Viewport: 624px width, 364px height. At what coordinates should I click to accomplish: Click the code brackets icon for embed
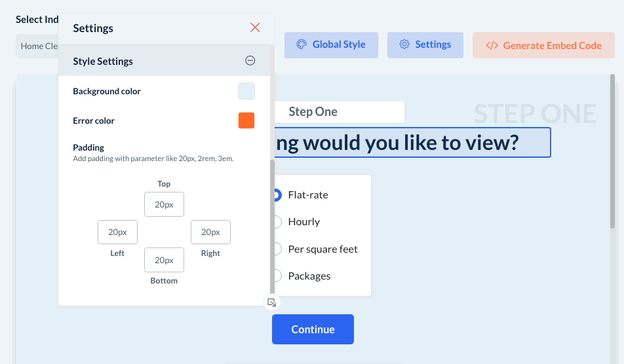[492, 45]
